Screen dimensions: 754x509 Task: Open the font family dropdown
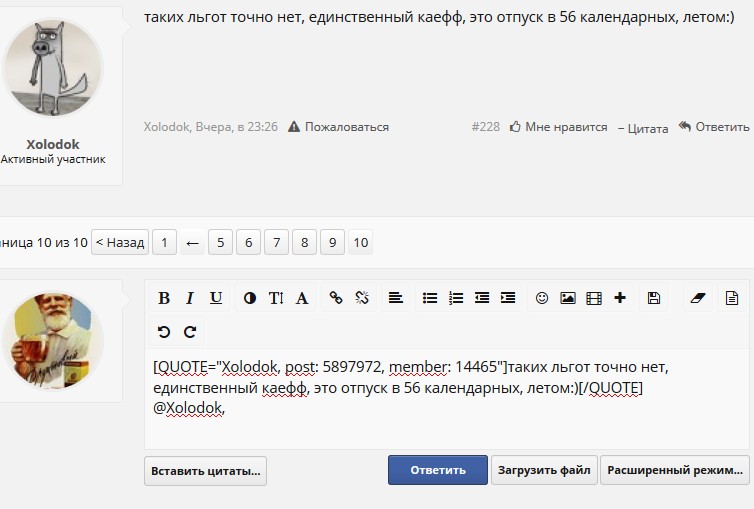click(301, 298)
